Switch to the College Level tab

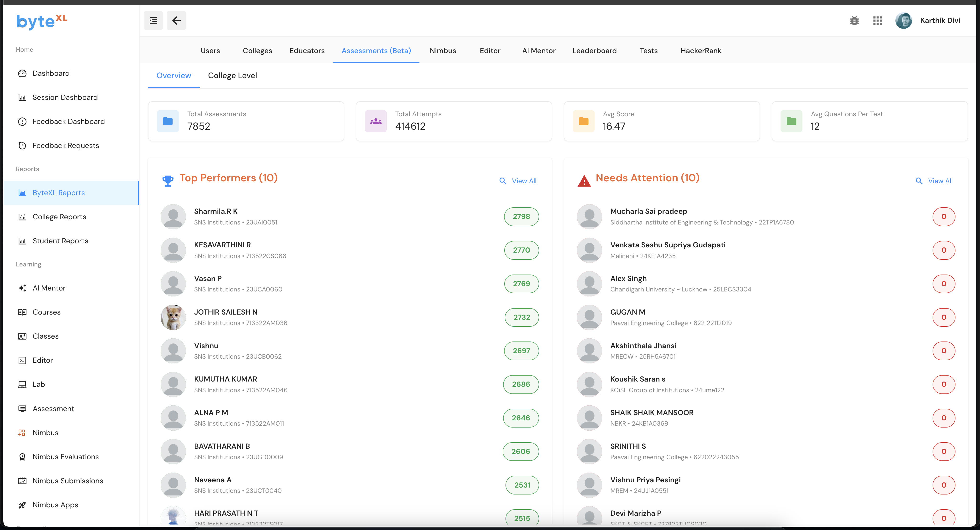(x=232, y=75)
